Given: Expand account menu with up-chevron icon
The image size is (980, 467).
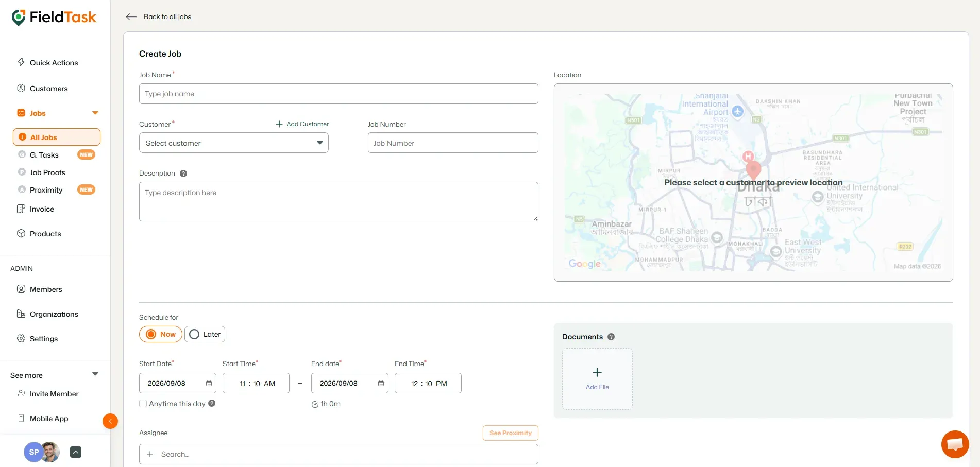Looking at the screenshot, I should 76,452.
